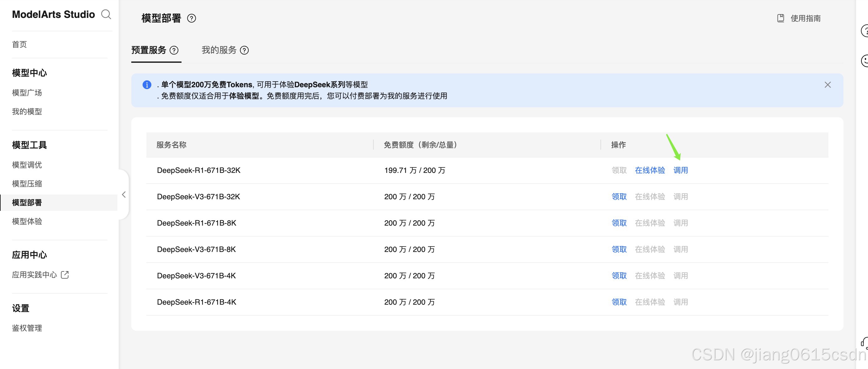Click 领取 for DeepSeek-R1-671B-8K

(619, 223)
